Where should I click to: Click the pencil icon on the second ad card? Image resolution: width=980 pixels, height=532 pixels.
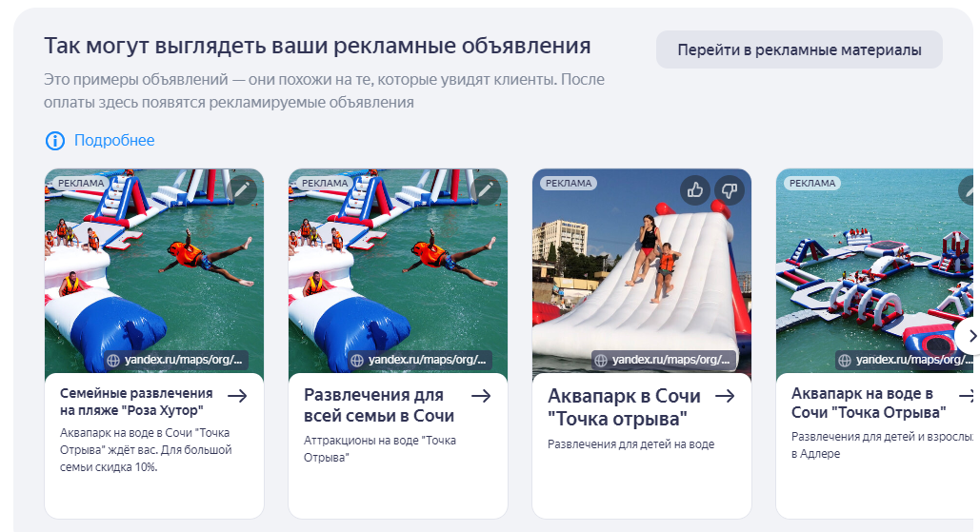(485, 189)
